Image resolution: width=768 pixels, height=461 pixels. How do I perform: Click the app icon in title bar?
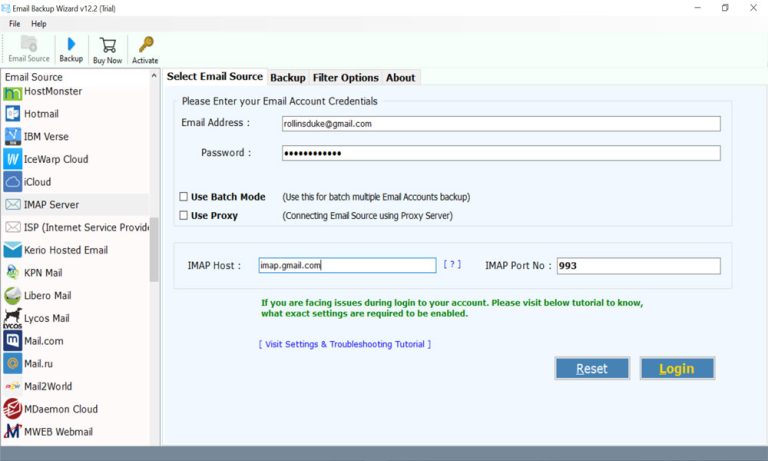tap(5, 8)
